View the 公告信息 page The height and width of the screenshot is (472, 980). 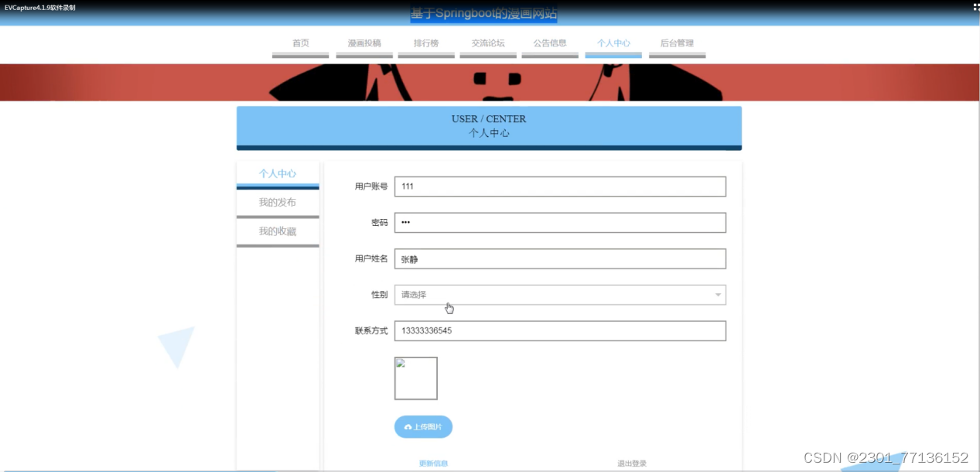550,43
